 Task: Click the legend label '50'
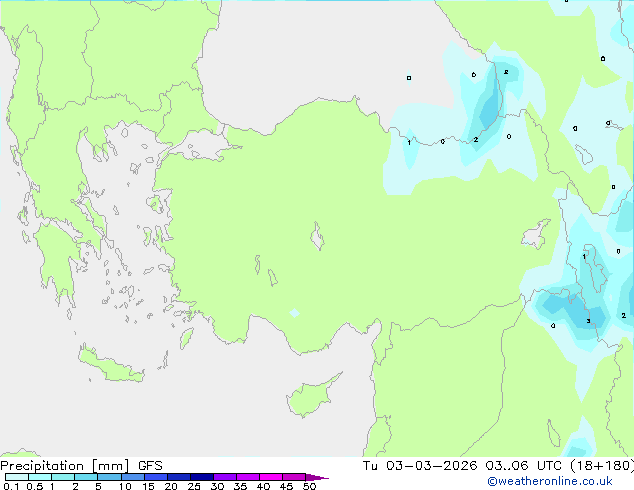tap(309, 486)
